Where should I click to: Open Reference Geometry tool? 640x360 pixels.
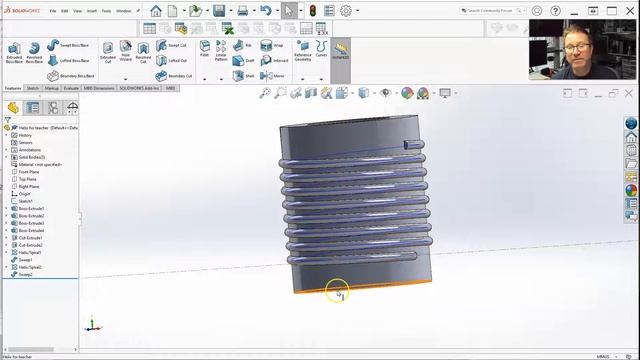[303, 51]
